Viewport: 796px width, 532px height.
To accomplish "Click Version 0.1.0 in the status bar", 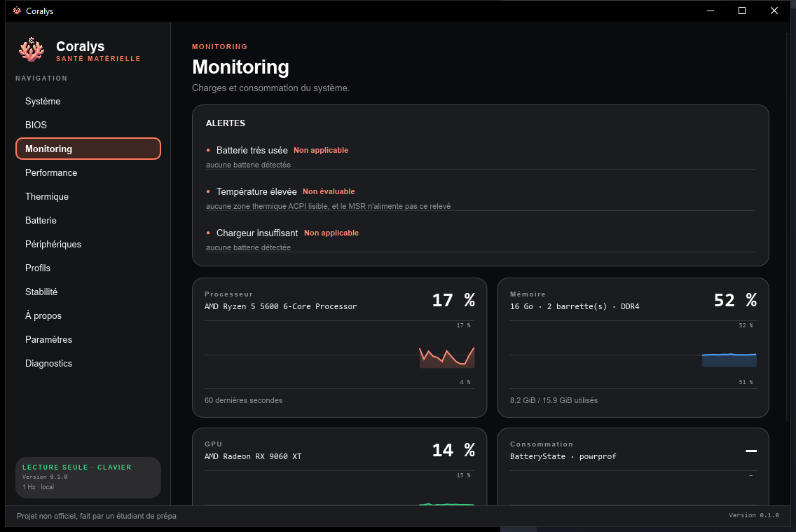I will [754, 515].
